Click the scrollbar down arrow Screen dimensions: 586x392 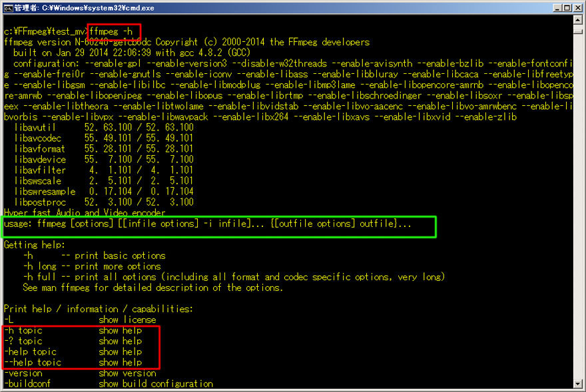pos(578,384)
